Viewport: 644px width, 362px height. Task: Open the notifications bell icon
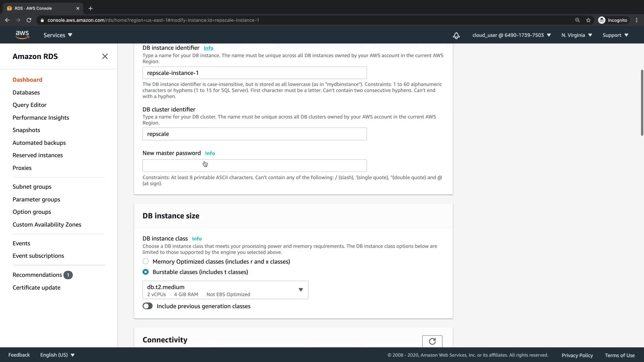click(456, 36)
